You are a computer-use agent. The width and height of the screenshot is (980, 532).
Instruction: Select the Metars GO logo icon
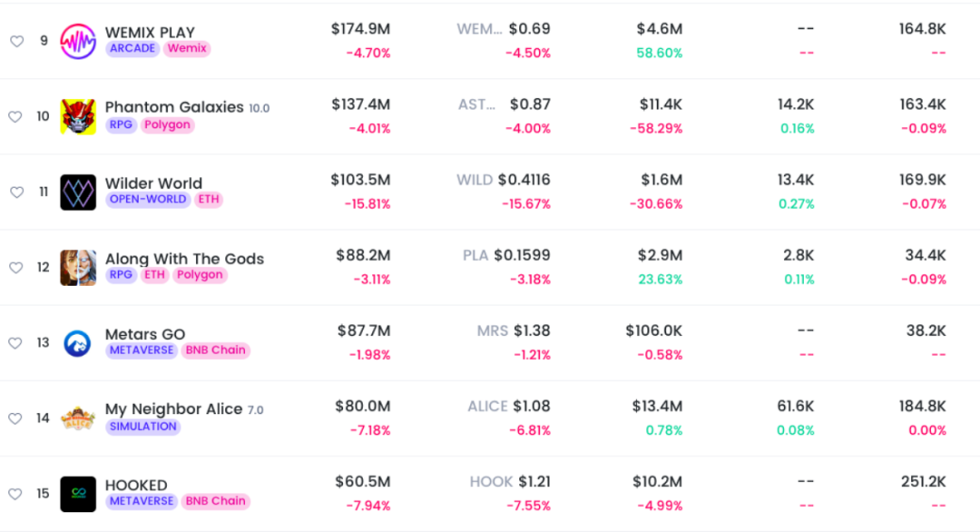78,342
